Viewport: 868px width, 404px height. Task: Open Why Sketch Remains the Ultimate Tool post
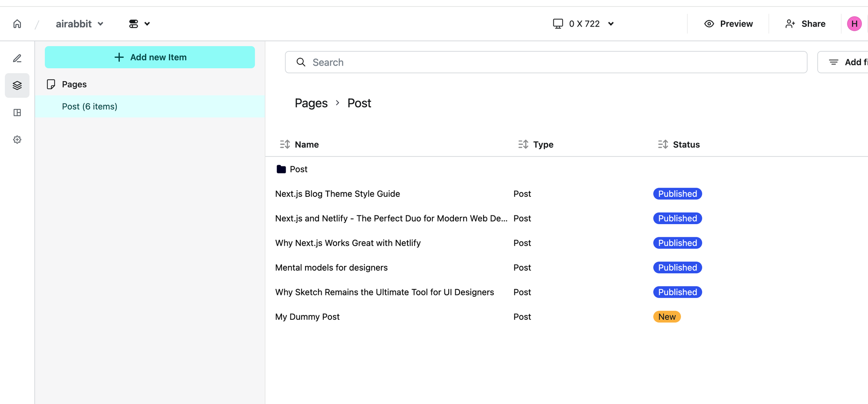(x=385, y=292)
